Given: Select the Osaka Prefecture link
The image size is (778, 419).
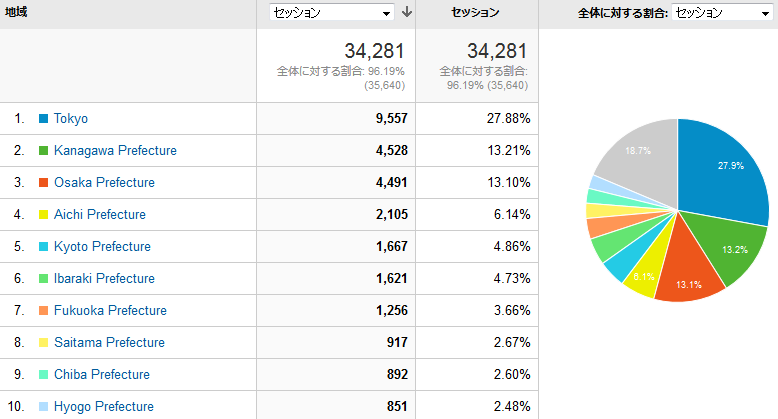Looking at the screenshot, I should (104, 183).
